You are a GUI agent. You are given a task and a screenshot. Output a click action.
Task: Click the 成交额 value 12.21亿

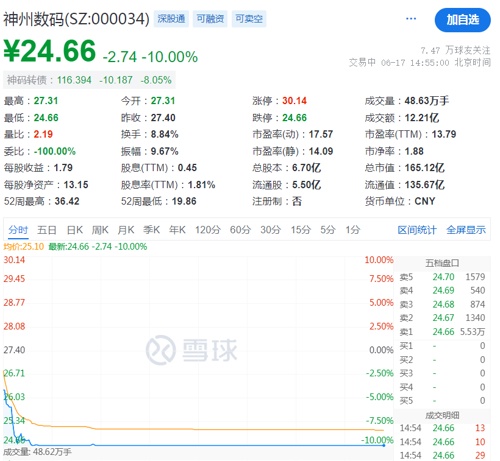coord(422,118)
